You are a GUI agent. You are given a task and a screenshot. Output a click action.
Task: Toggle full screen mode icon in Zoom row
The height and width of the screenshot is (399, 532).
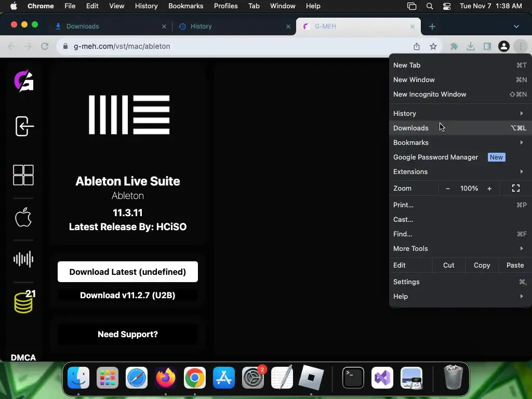coord(516,188)
